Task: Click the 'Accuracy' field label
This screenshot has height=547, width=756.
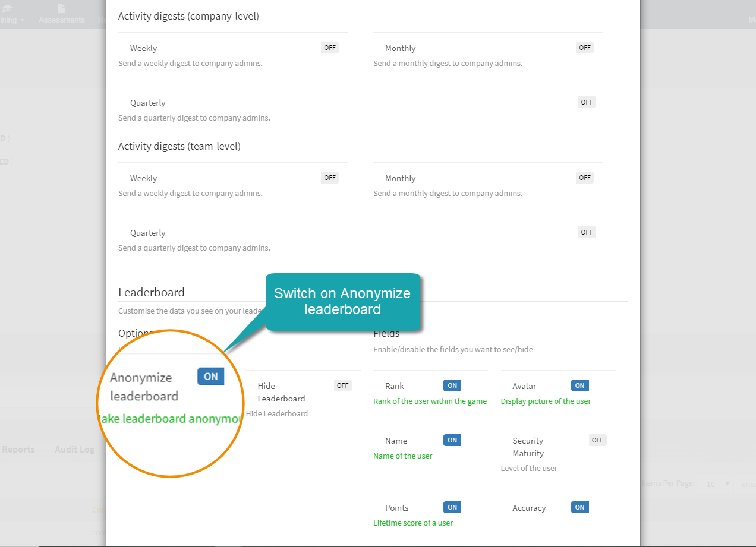Action: tap(529, 508)
